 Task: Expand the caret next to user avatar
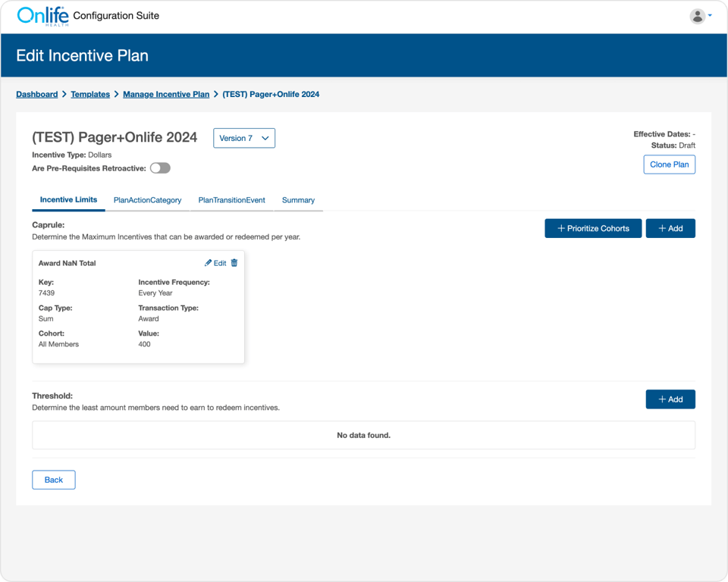[710, 15]
